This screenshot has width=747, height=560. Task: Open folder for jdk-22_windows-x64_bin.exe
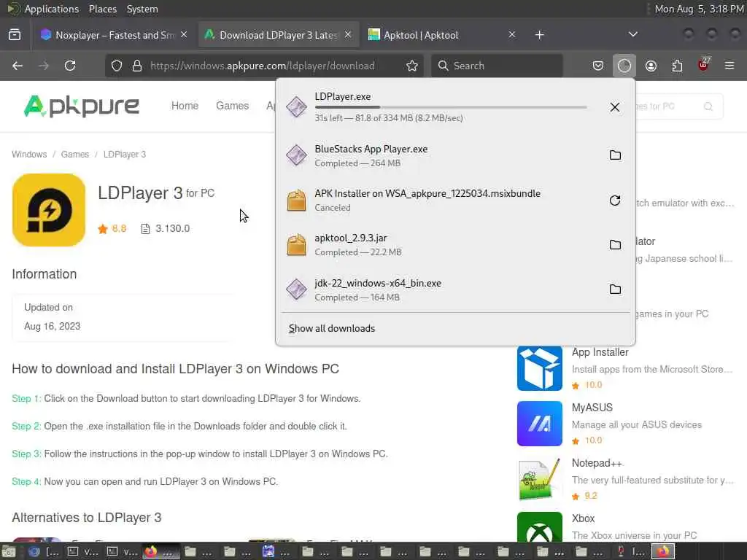pos(614,289)
